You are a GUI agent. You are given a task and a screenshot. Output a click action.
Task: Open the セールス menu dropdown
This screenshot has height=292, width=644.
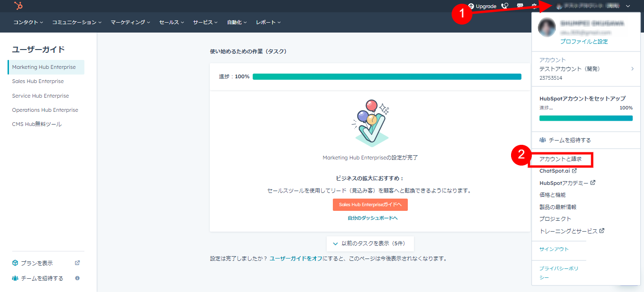(x=172, y=22)
